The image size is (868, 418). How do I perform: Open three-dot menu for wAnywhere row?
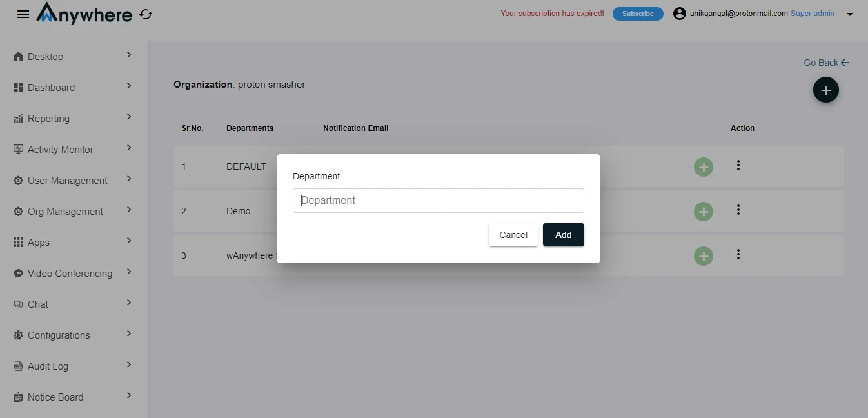click(x=738, y=255)
